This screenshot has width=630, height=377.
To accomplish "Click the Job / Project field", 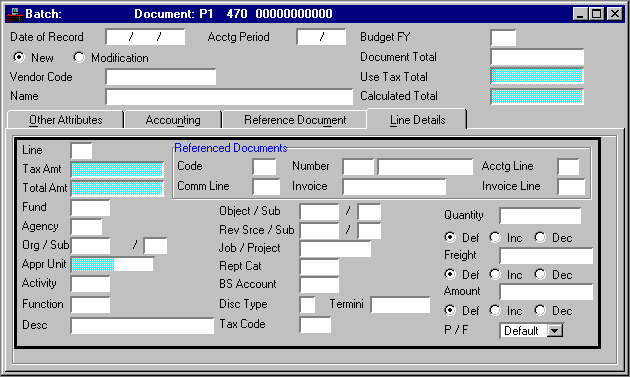I will 335,249.
